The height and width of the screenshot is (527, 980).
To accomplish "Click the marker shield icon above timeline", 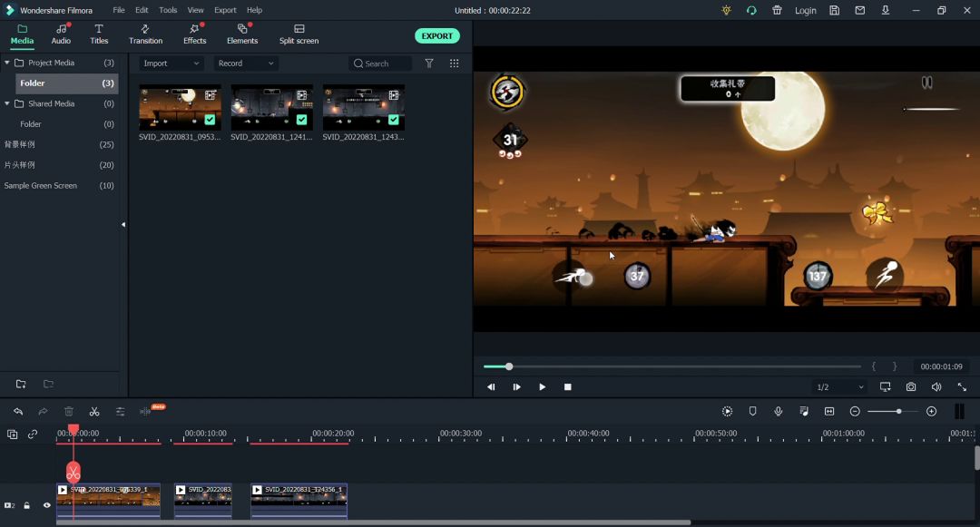I will pos(752,412).
